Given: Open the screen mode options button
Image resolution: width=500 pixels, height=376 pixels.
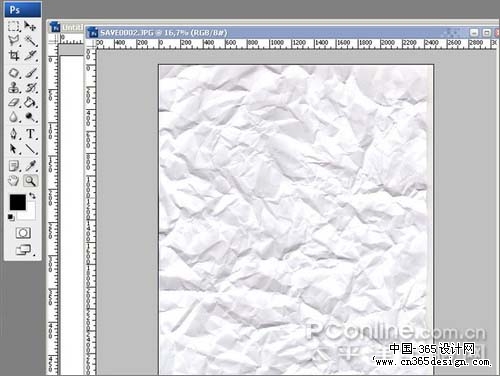Looking at the screenshot, I should 24,250.
